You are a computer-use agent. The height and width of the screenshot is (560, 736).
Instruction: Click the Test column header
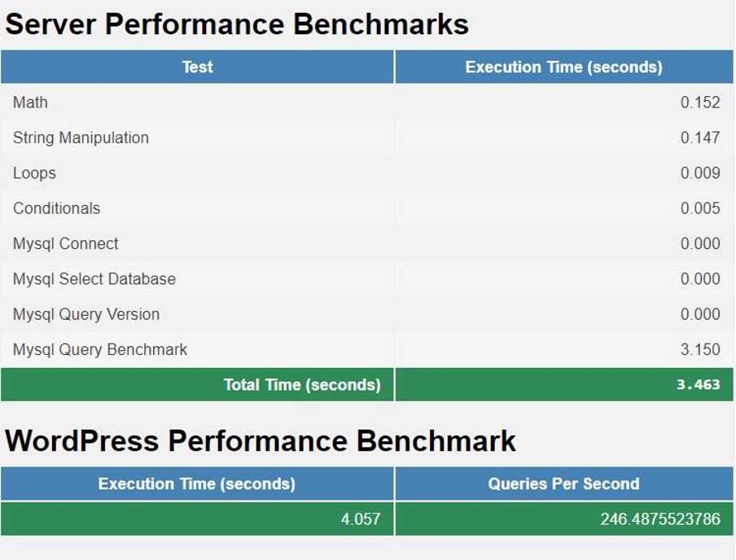[197, 68]
